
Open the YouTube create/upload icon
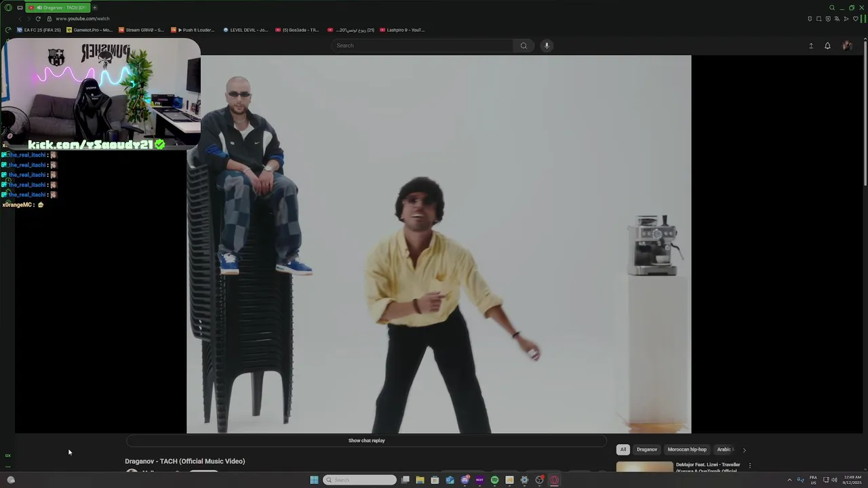pos(811,45)
